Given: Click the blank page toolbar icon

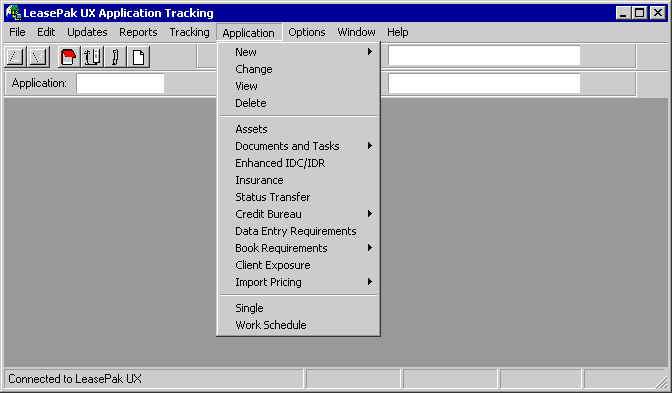Looking at the screenshot, I should (138, 57).
